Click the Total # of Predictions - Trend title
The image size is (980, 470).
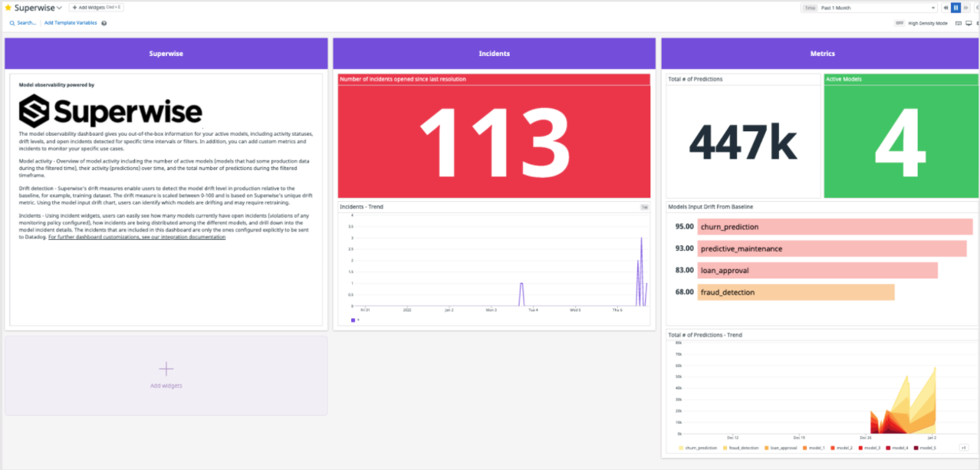(x=705, y=335)
